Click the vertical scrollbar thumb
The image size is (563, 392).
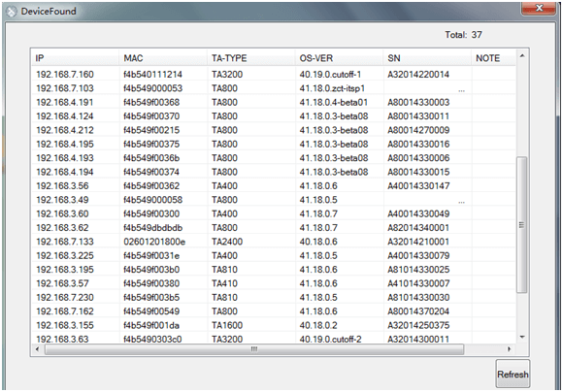pos(522,225)
